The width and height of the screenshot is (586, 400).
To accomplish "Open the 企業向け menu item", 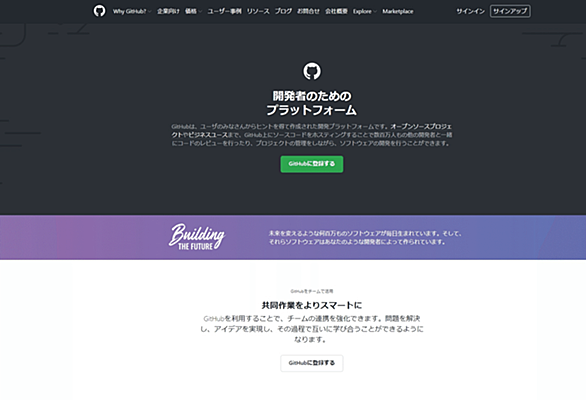I will pyautogui.click(x=168, y=11).
